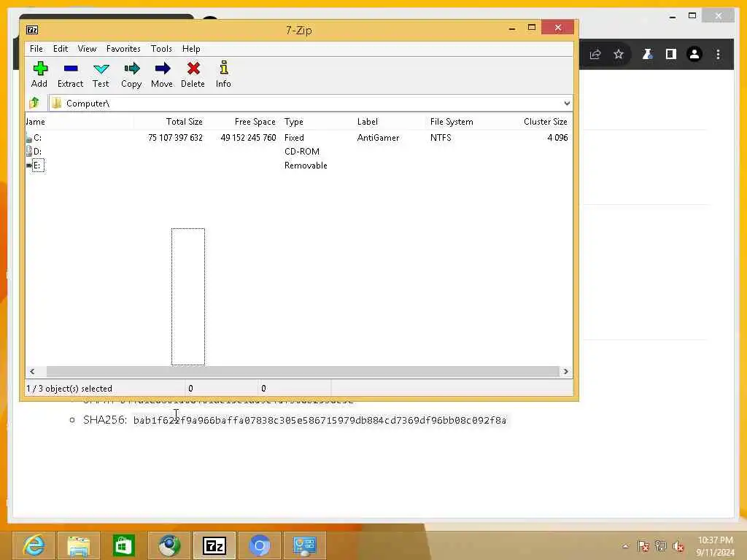This screenshot has height=560, width=747.
Task: Sort by Label column header
Action: point(390,122)
